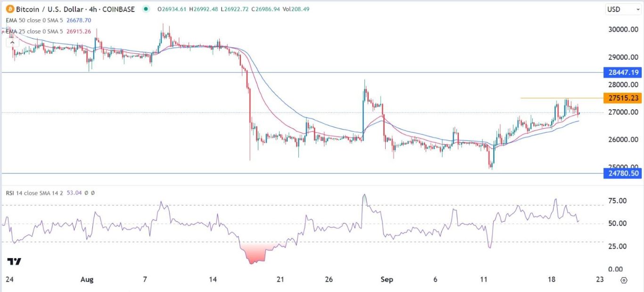Click the Bitcoin currency logo icon
The image size is (644, 292).
tap(10, 9)
